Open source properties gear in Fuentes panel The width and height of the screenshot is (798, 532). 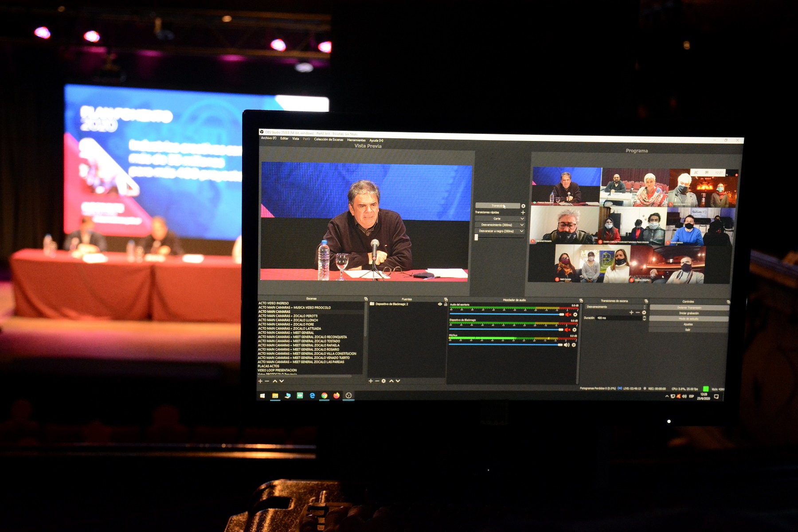click(384, 381)
